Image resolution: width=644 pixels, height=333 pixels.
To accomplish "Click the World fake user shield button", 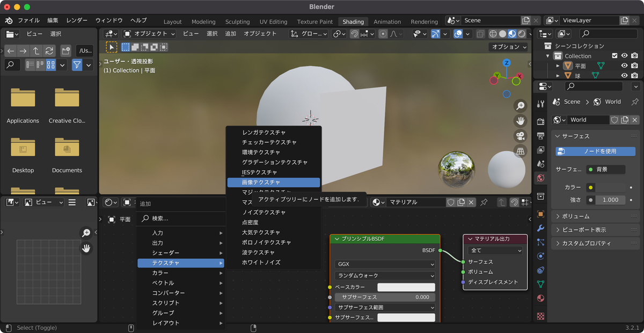I will coord(615,120).
